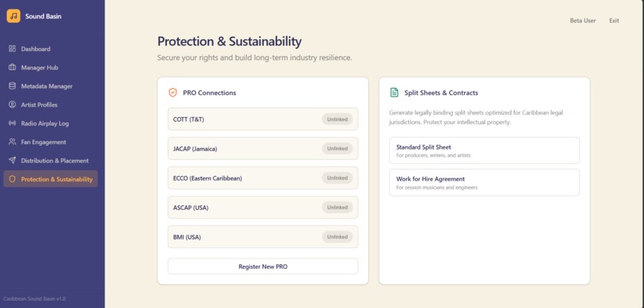Go to Manager Hub
The height and width of the screenshot is (308, 644).
50,67
